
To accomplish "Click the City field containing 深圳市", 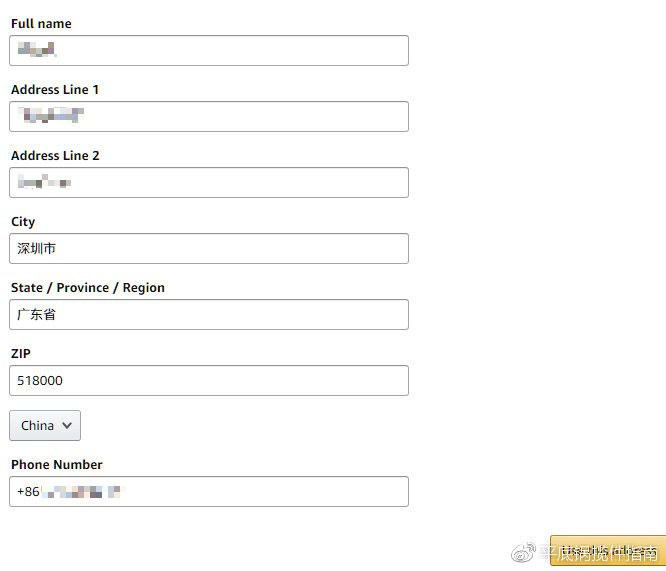I will [x=209, y=249].
